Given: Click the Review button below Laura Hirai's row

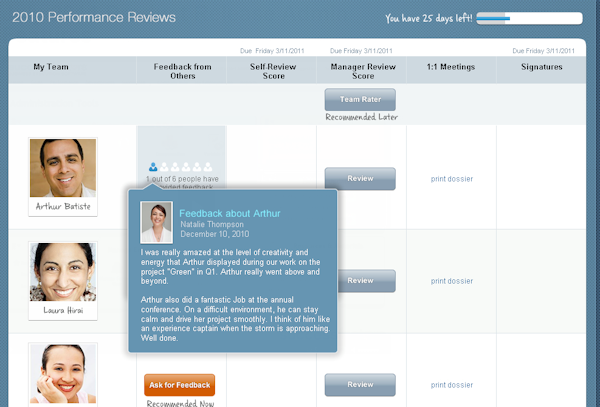Looking at the screenshot, I should pos(360,385).
